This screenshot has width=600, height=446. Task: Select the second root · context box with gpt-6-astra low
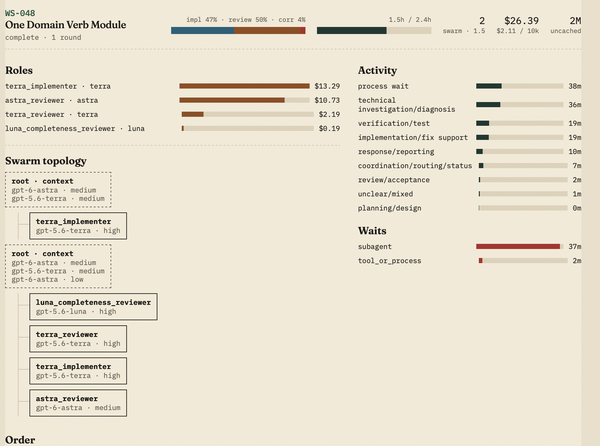pos(58,266)
